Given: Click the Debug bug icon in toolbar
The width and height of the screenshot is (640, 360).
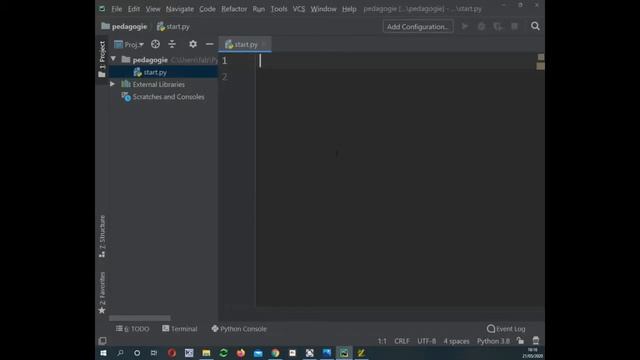Looking at the screenshot, I should tap(481, 27).
